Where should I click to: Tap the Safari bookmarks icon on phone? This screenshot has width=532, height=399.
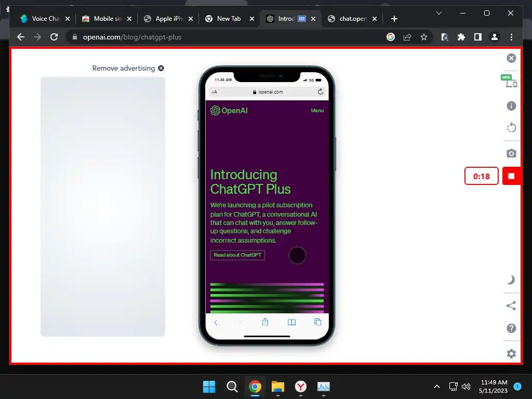291,322
